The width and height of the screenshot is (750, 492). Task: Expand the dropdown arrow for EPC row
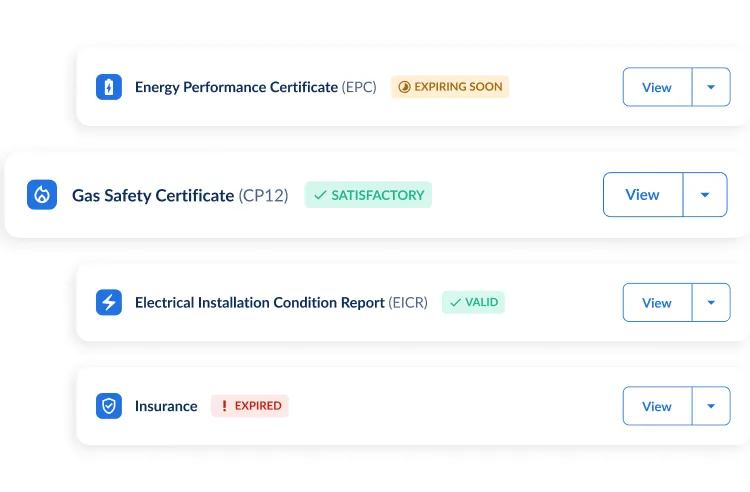[x=711, y=87]
